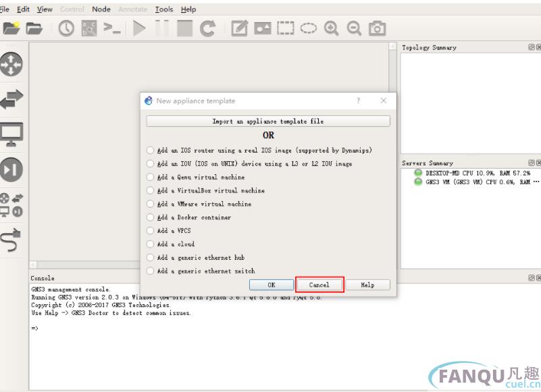Open an existing project folder icon

pos(34,28)
